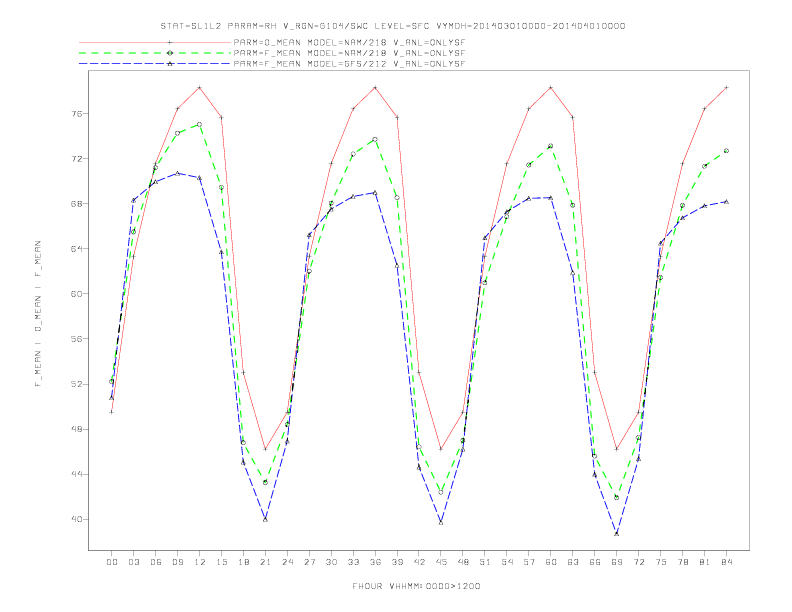Click x-axis forecast hour label 78
The height and width of the screenshot is (612, 792).
(682, 562)
